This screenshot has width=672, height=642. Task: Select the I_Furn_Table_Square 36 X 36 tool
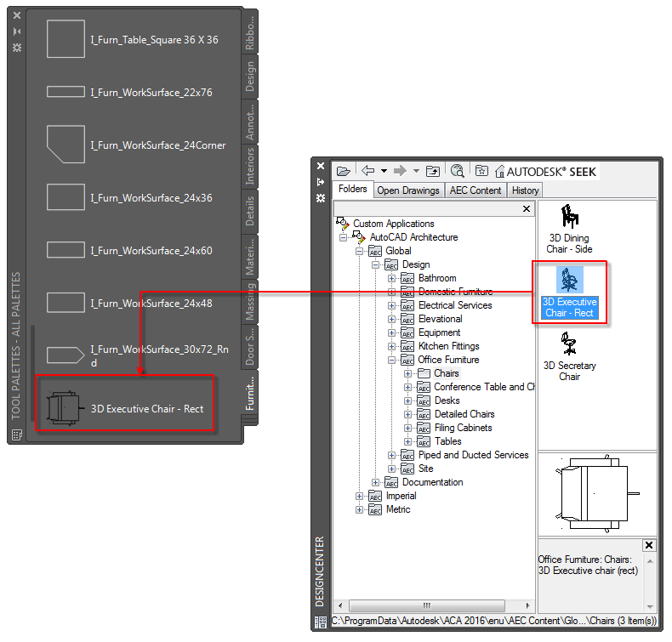pyautogui.click(x=133, y=39)
